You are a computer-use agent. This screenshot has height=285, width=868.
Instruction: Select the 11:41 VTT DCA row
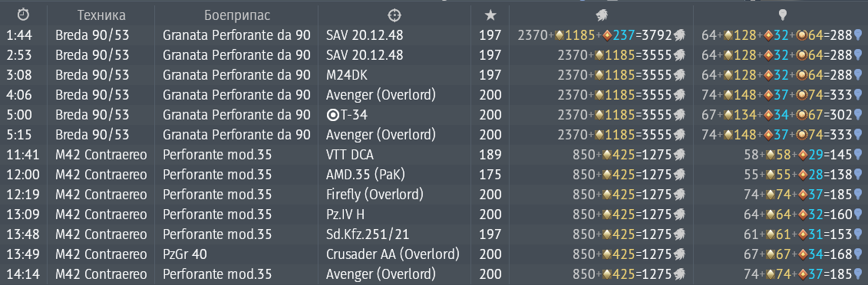pos(434,155)
